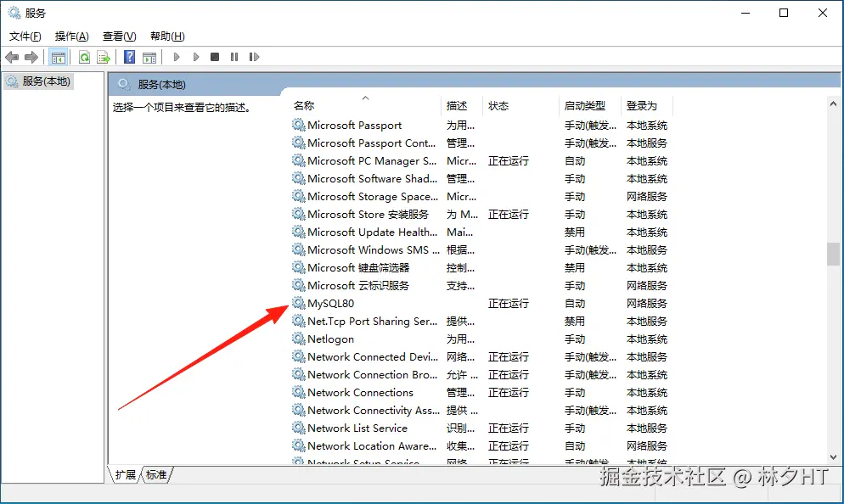Click gear icon beside Network List Service
The height and width of the screenshot is (504, 844).
(298, 428)
